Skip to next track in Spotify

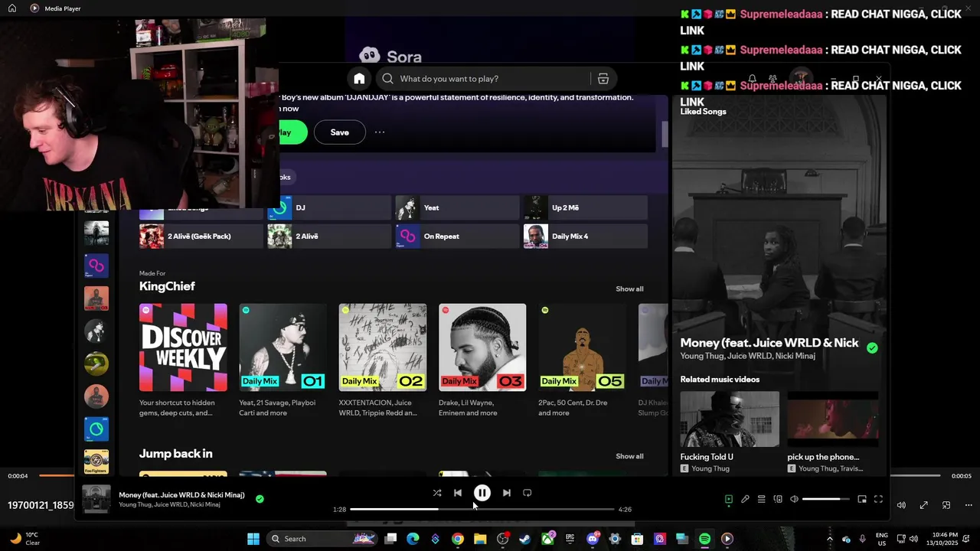(506, 493)
